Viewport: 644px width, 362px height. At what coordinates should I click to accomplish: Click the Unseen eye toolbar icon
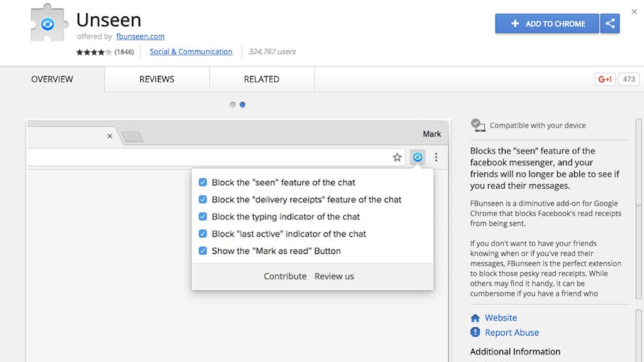(x=418, y=157)
